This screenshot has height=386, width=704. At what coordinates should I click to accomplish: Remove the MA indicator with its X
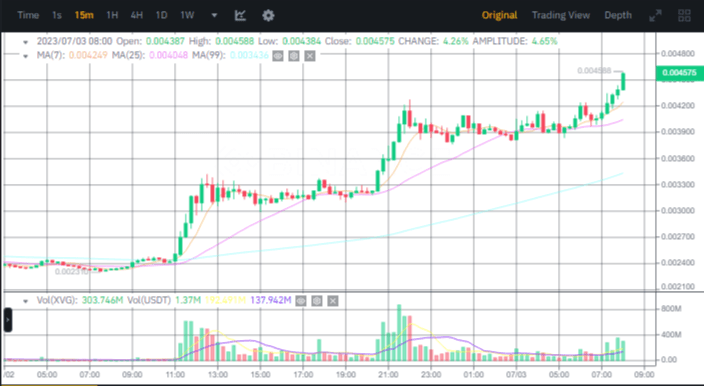(x=310, y=56)
